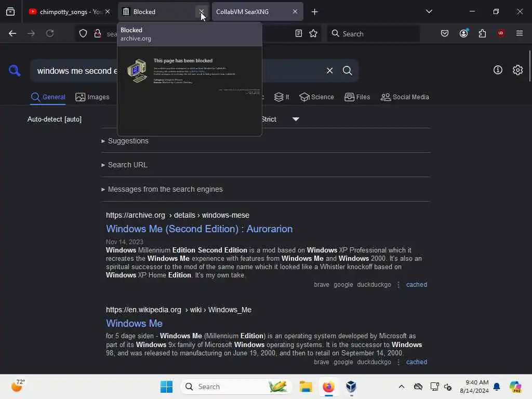Viewport: 532px width, 399px height.
Task: Open a new browser tab
Action: click(x=314, y=12)
